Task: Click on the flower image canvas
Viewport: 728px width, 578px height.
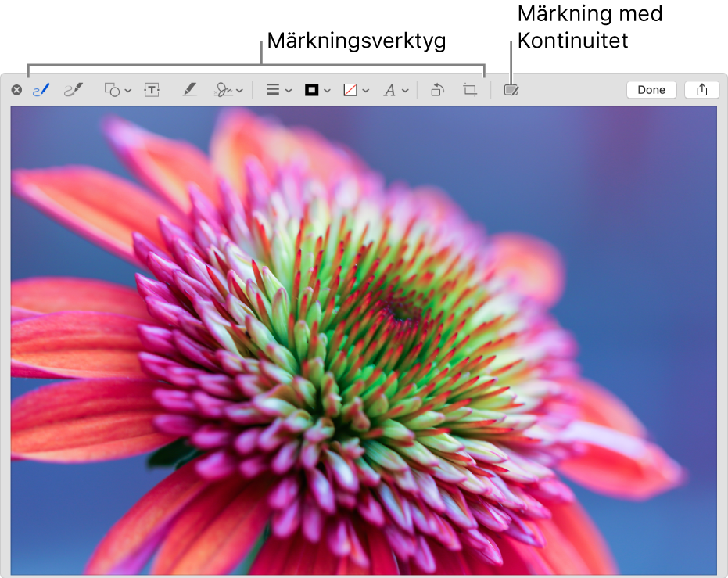Action: (x=364, y=340)
